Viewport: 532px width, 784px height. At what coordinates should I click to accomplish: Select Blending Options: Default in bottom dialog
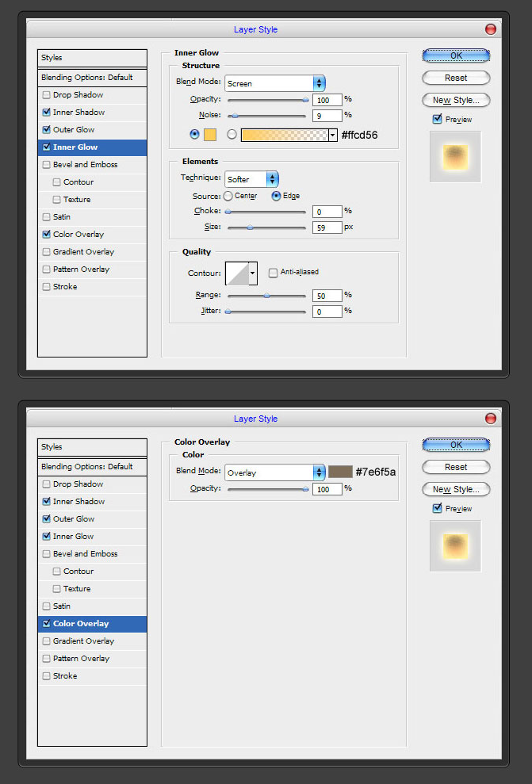93,466
